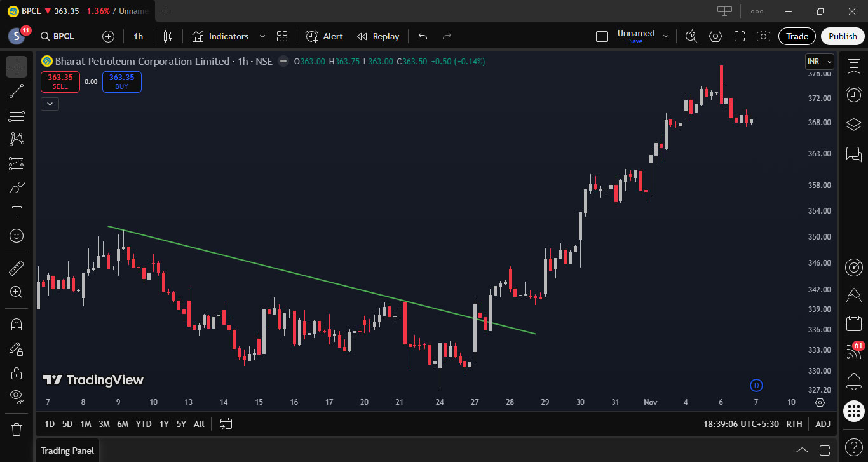Expand the bottom panel chevron up
The width and height of the screenshot is (868, 462).
coord(803,451)
